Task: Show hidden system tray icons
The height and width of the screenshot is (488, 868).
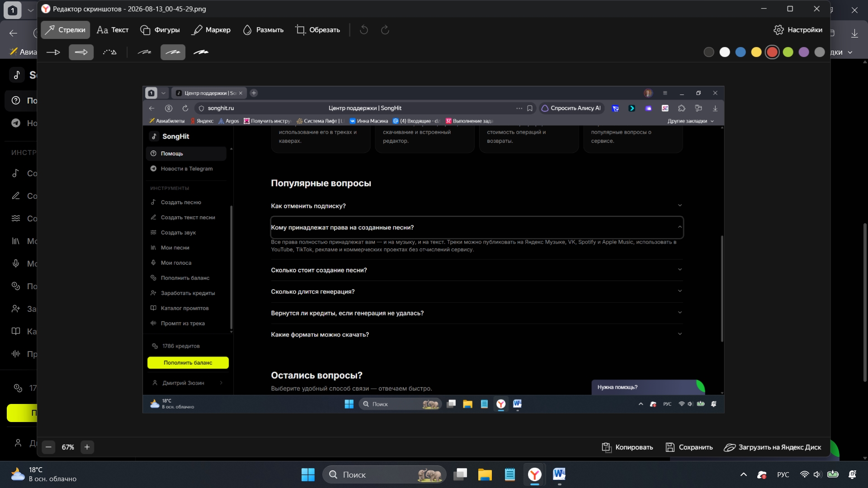Action: coord(744,474)
